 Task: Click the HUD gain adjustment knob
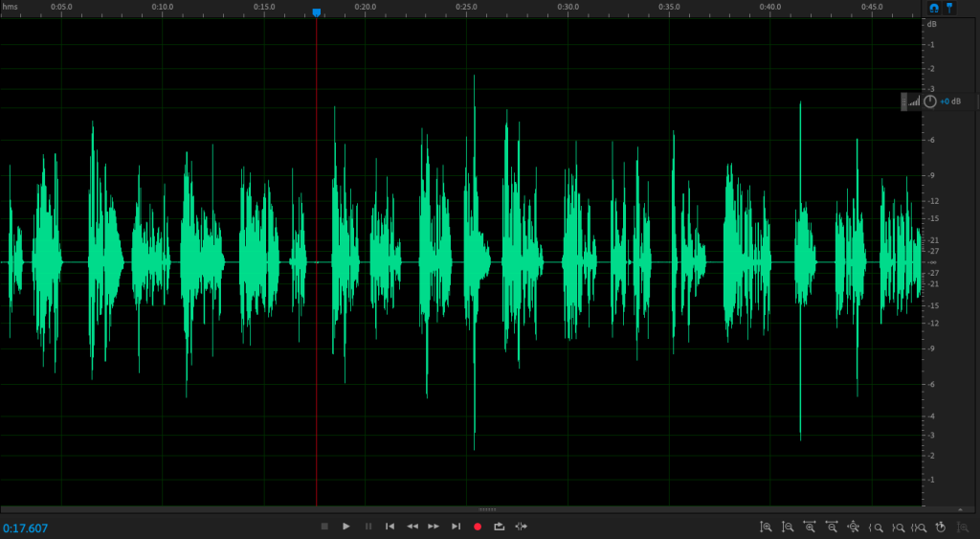(x=930, y=101)
